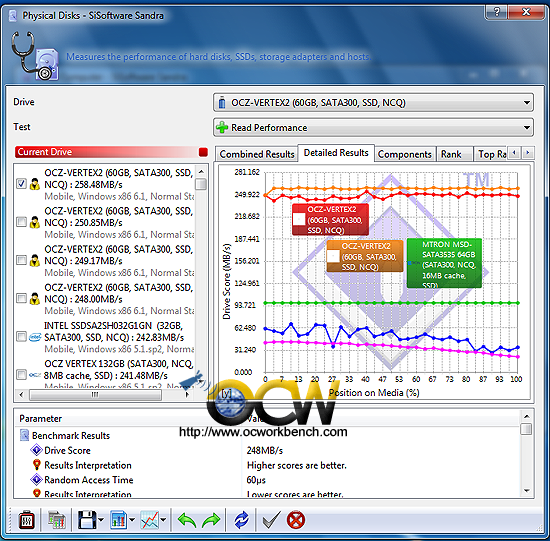Click user icon beside 248.00MB/s drive entry
The width and height of the screenshot is (550, 541).
tap(35, 299)
